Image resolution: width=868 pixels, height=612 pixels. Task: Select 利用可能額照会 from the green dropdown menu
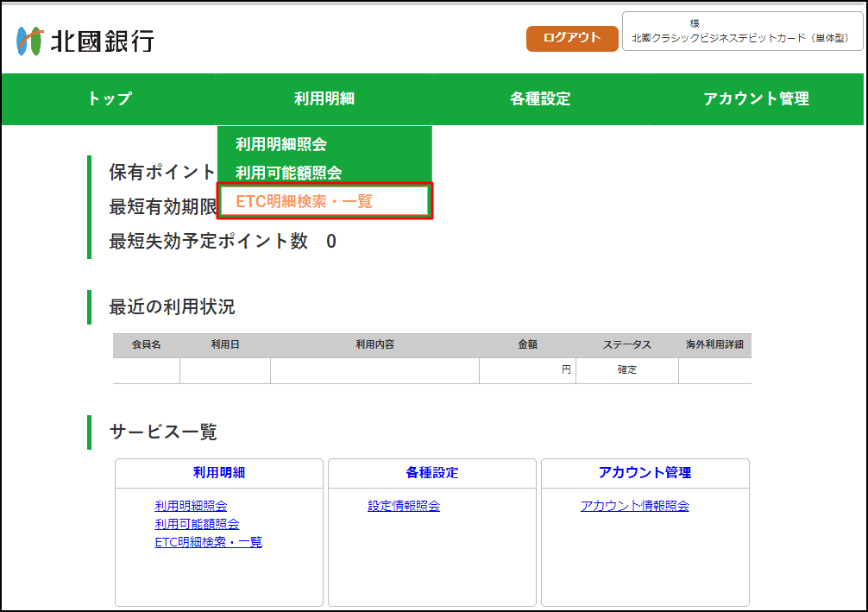point(288,173)
